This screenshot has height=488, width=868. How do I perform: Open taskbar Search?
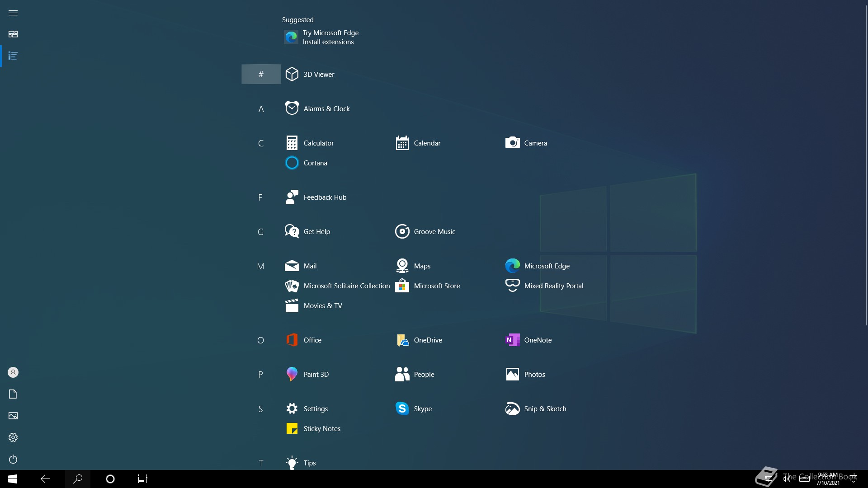coord(78,479)
